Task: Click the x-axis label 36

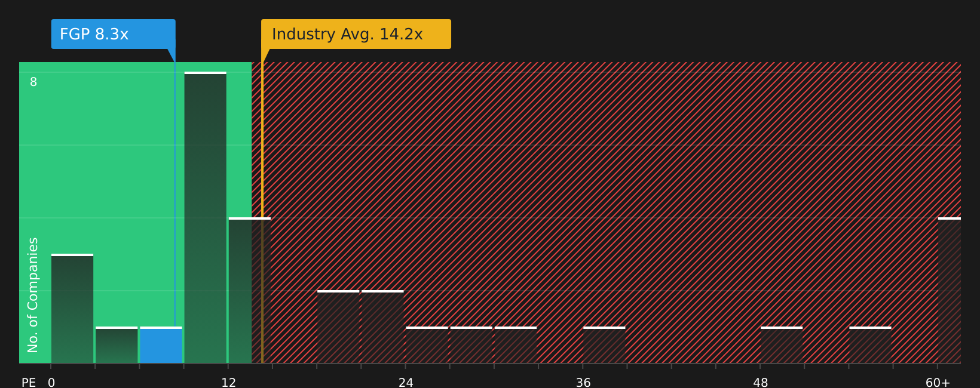Action: (583, 383)
